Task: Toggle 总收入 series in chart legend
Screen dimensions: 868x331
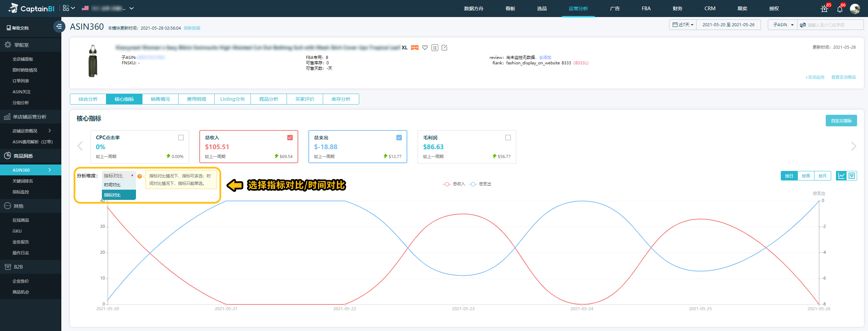Action: [454, 184]
